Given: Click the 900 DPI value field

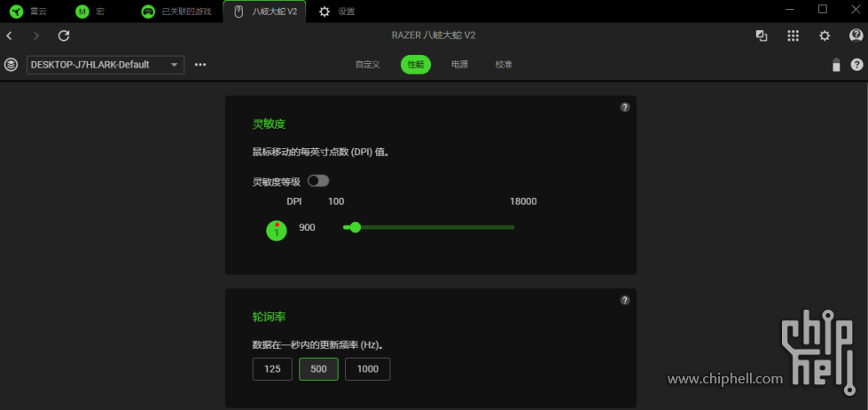Looking at the screenshot, I should tap(307, 228).
